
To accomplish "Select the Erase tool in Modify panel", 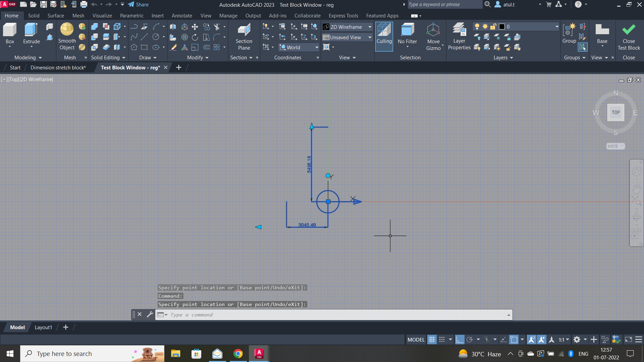I will click(x=173, y=47).
